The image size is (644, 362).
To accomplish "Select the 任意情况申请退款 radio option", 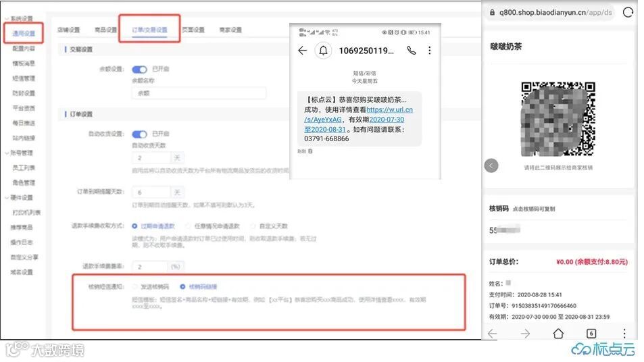I will tap(188, 226).
